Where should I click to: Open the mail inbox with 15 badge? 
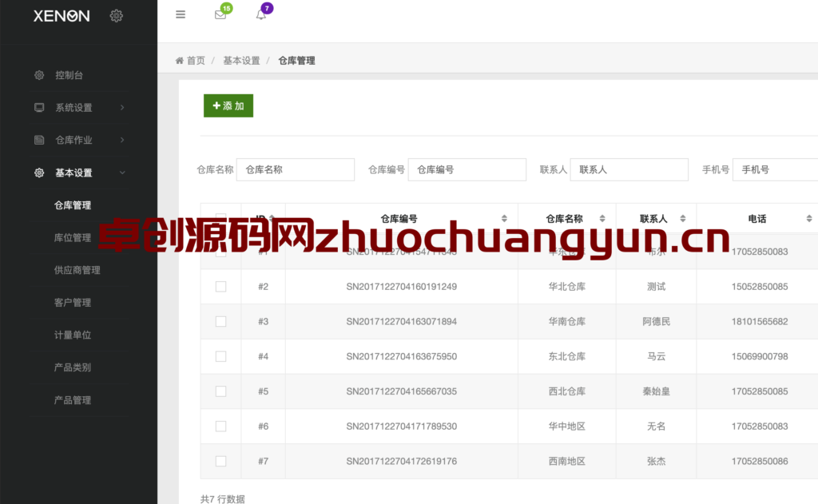pos(220,14)
